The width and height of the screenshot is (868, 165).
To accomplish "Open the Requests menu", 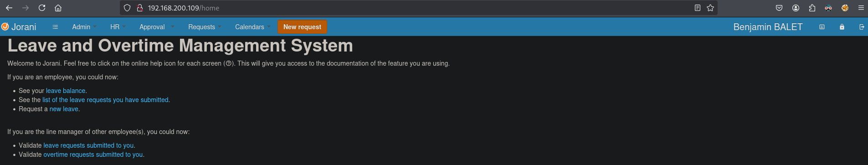I will pyautogui.click(x=205, y=27).
